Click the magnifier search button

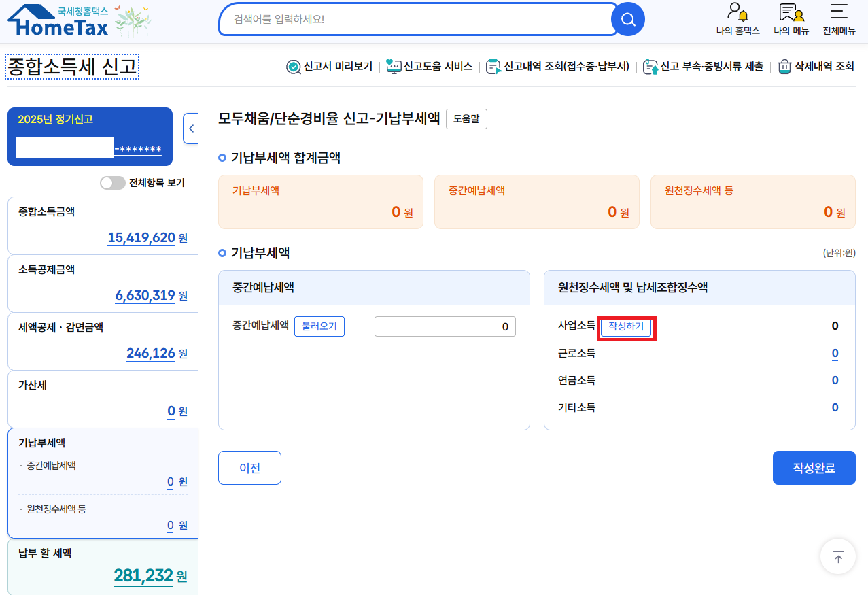click(628, 19)
